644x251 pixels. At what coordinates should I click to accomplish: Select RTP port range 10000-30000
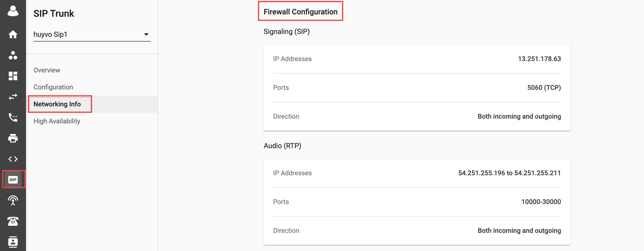pyautogui.click(x=541, y=202)
